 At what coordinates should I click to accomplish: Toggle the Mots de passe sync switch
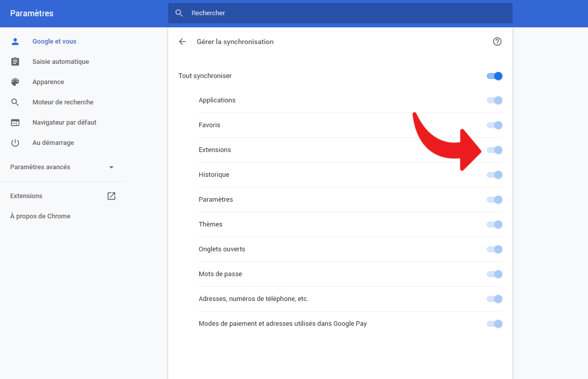tap(494, 274)
